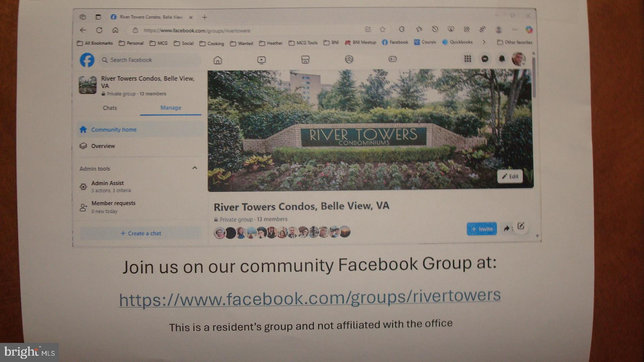Switch to the Chats tab
The width and height of the screenshot is (644, 362).
coord(110,108)
